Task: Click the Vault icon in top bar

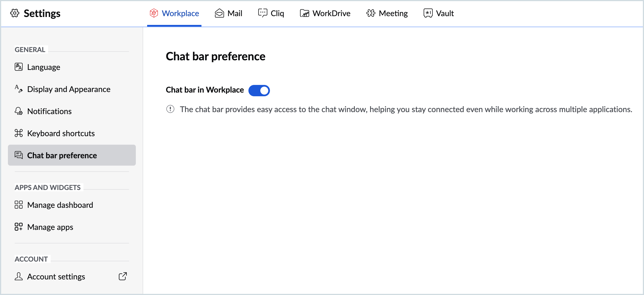Action: click(x=428, y=13)
